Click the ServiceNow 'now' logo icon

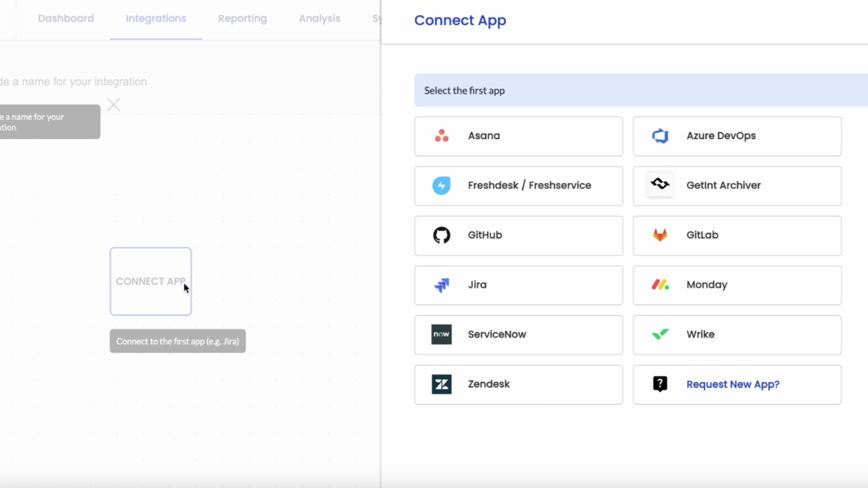pyautogui.click(x=442, y=334)
